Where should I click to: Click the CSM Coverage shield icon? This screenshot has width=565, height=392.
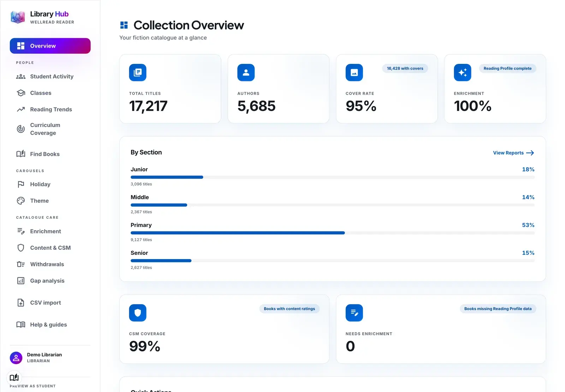[x=138, y=313]
